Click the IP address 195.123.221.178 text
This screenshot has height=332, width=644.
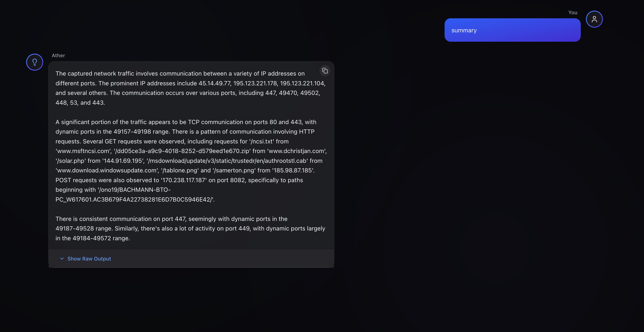tap(255, 83)
